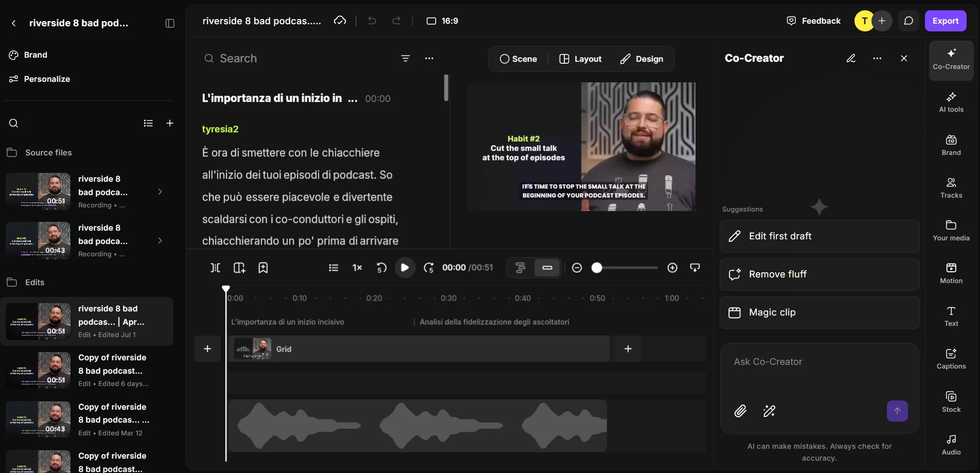Open Co-Creator more options ellipsis
980x473 pixels.
877,58
